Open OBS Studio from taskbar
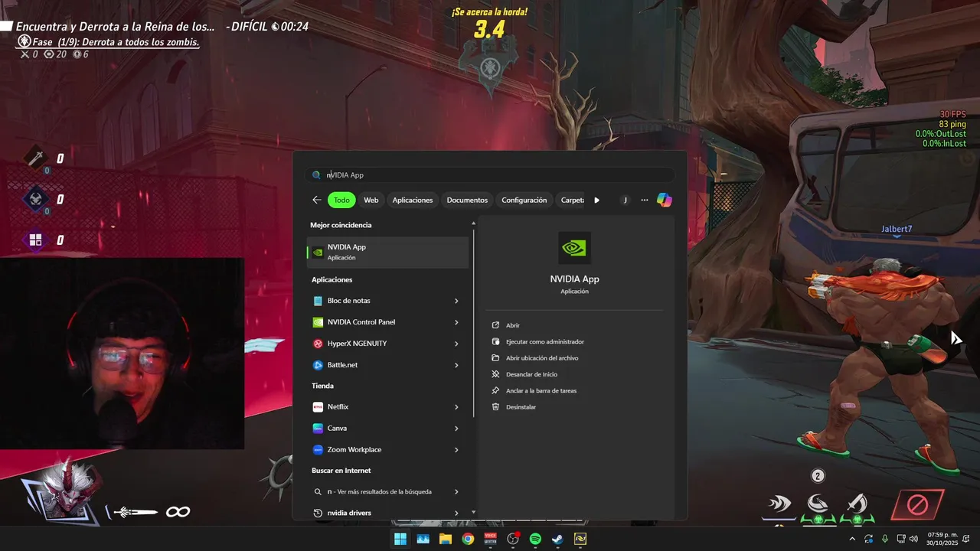The width and height of the screenshot is (980, 551). click(x=513, y=539)
